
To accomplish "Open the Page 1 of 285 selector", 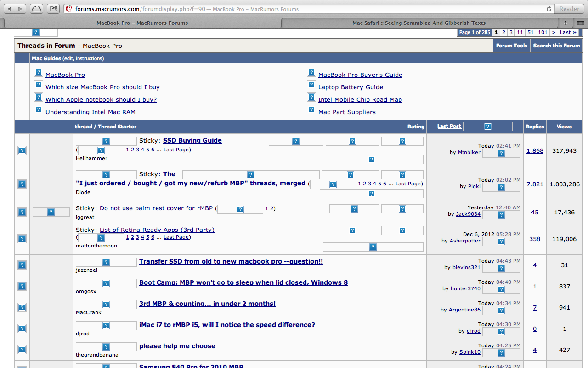I will [x=475, y=32].
